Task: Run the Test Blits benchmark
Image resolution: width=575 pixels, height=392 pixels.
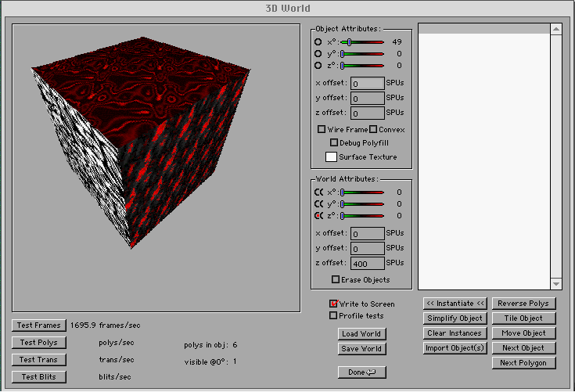Action: (x=39, y=377)
